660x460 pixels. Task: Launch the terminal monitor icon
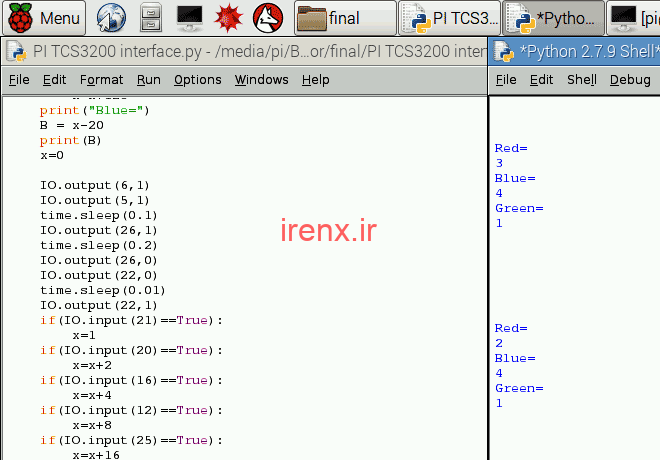190,17
